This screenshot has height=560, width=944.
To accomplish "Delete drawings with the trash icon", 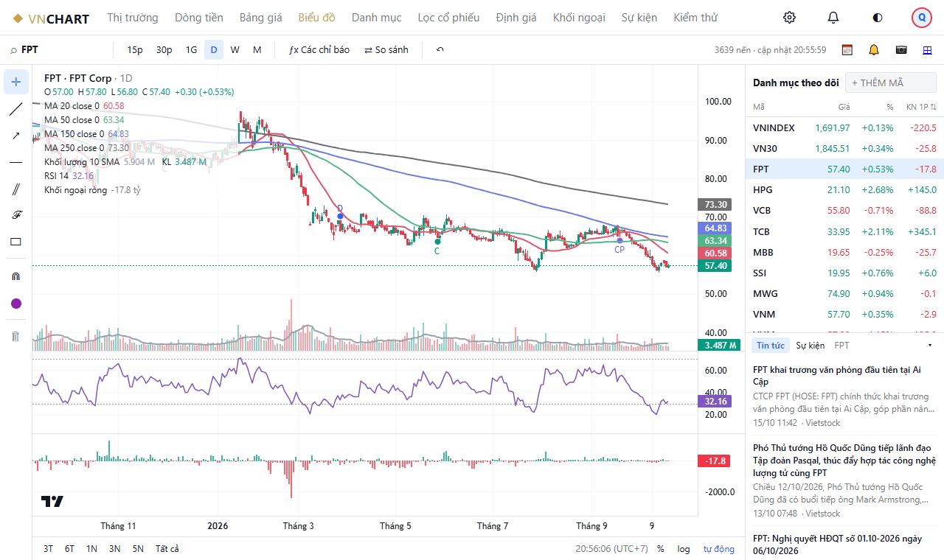I will point(16,336).
